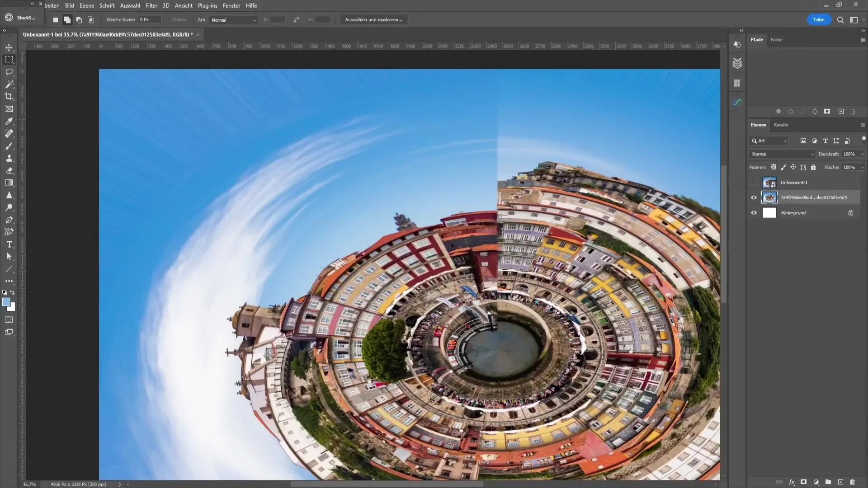Select the Clone Stamp tool

point(9,158)
